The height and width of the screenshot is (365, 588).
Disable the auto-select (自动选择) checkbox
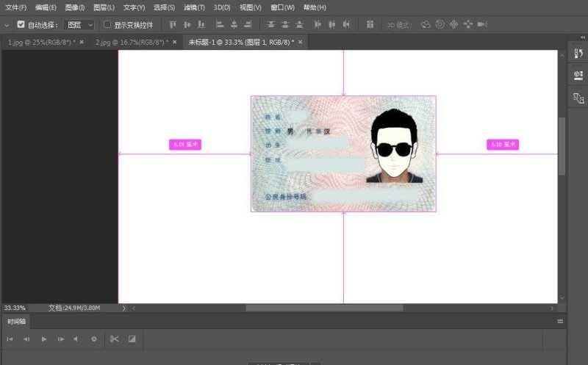pyautogui.click(x=21, y=24)
